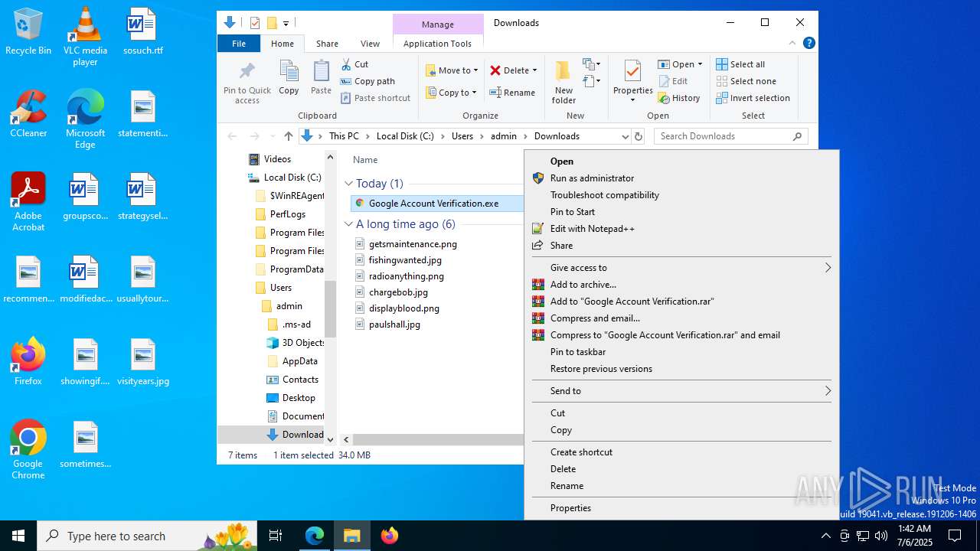Click Copy path in ribbon
980x551 pixels.
coord(368,81)
